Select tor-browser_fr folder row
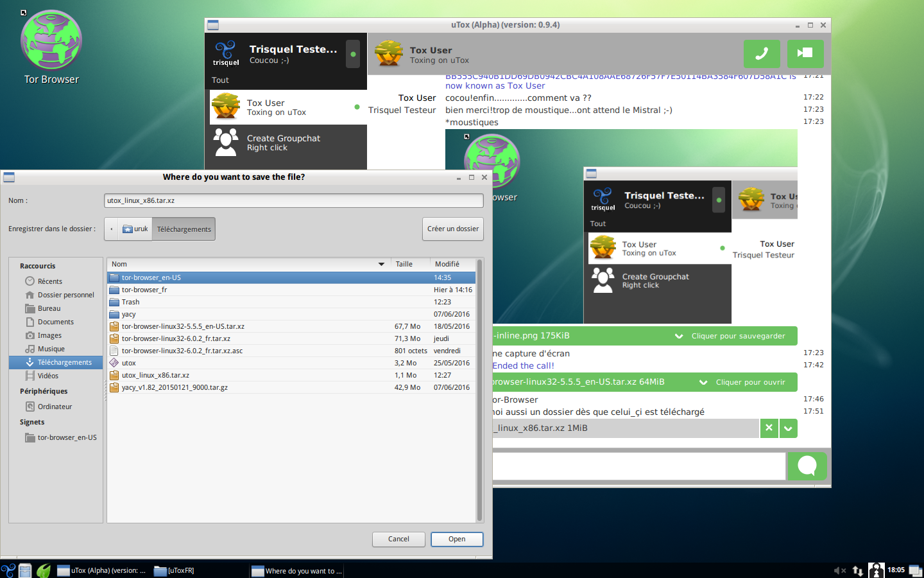Image resolution: width=924 pixels, height=578 pixels. tap(291, 290)
